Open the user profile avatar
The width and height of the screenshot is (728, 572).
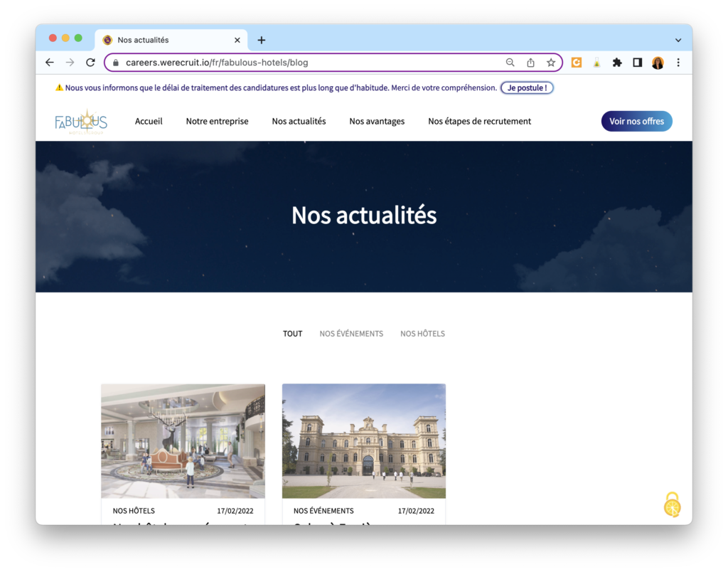(x=658, y=63)
